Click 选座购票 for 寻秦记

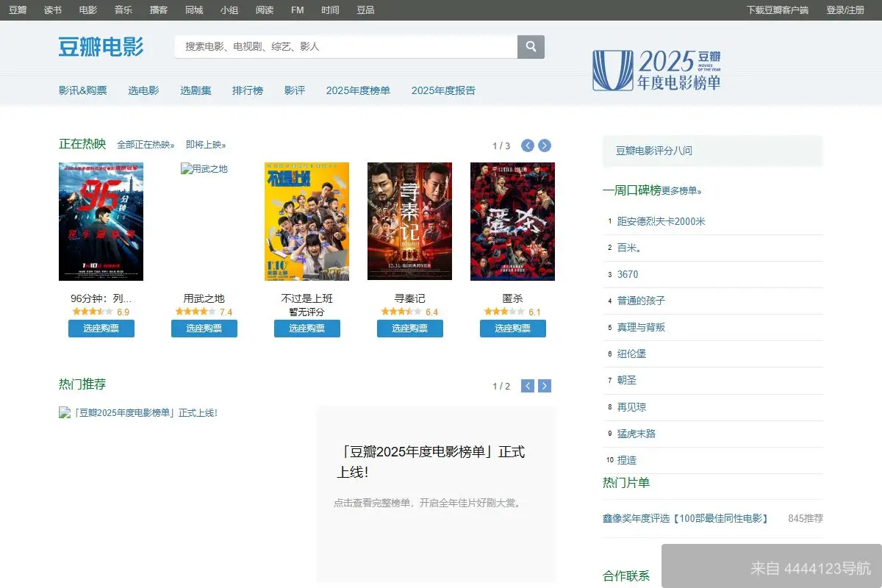(409, 329)
